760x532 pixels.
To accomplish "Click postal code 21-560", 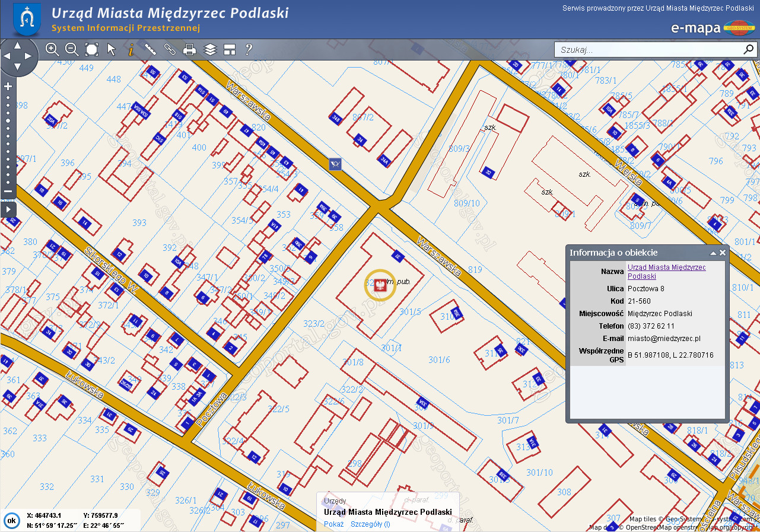I will [x=639, y=301].
